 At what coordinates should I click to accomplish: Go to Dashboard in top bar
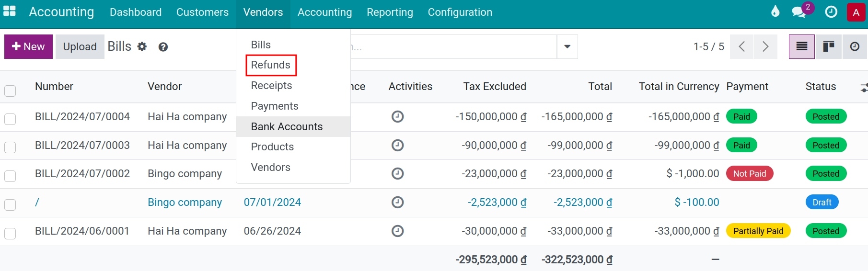point(135,12)
